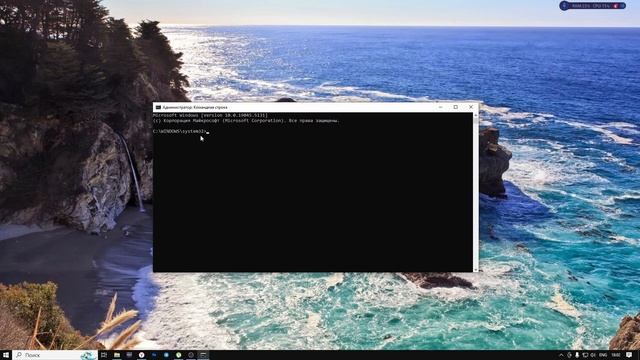Open the network tray icon
Viewport: 640px width, 360px height.
585,355
